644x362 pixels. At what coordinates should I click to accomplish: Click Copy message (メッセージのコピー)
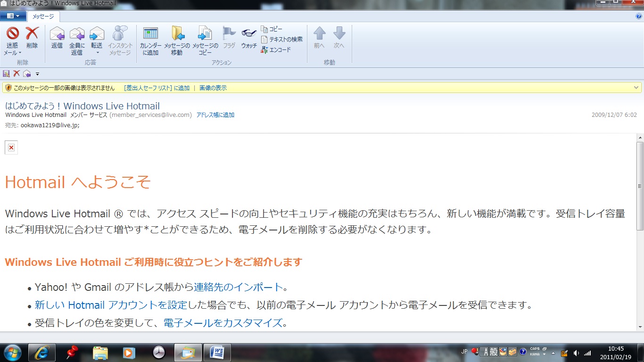coord(205,41)
